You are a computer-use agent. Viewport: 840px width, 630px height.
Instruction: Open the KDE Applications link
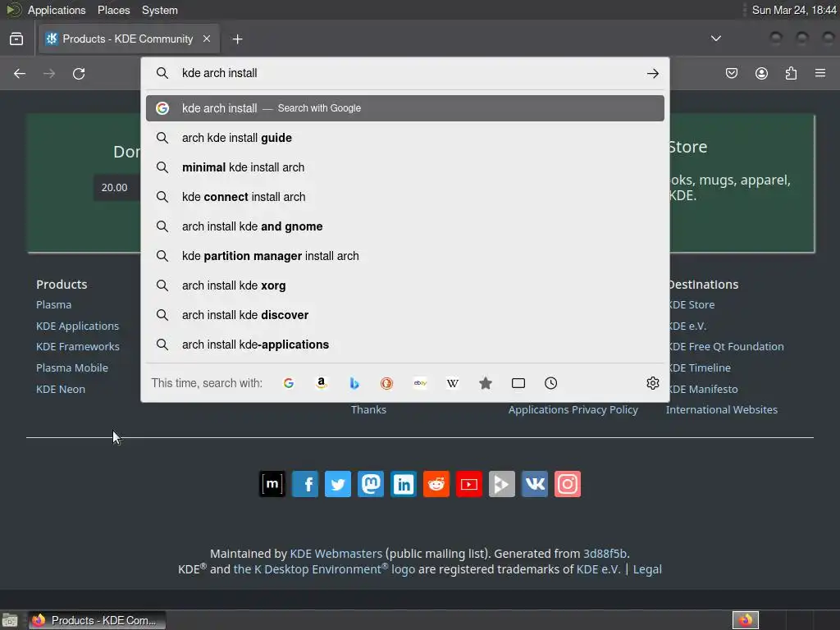(78, 326)
